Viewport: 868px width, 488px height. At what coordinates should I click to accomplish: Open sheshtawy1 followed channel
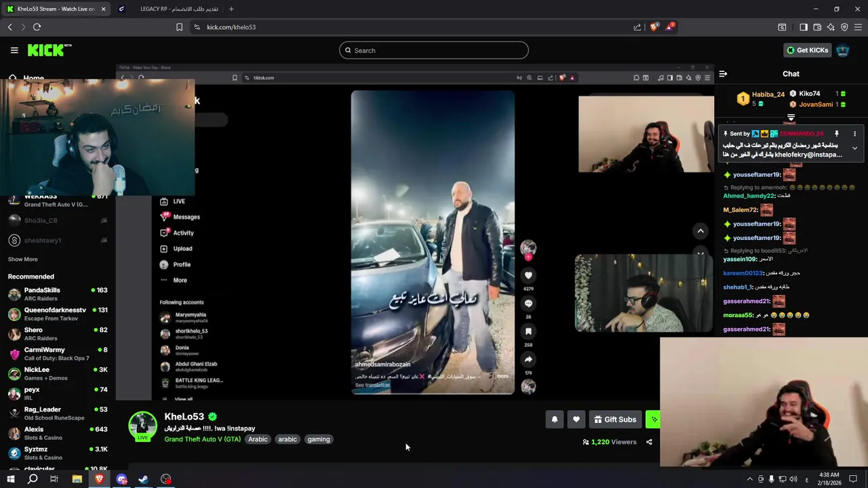[x=58, y=240]
